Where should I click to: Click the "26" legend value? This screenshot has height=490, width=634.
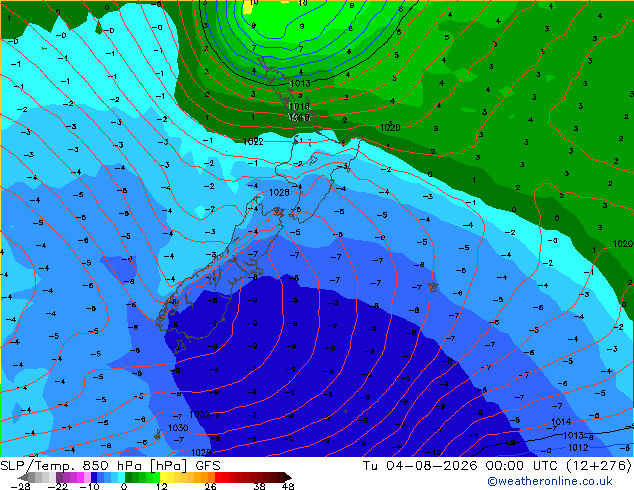210,486
